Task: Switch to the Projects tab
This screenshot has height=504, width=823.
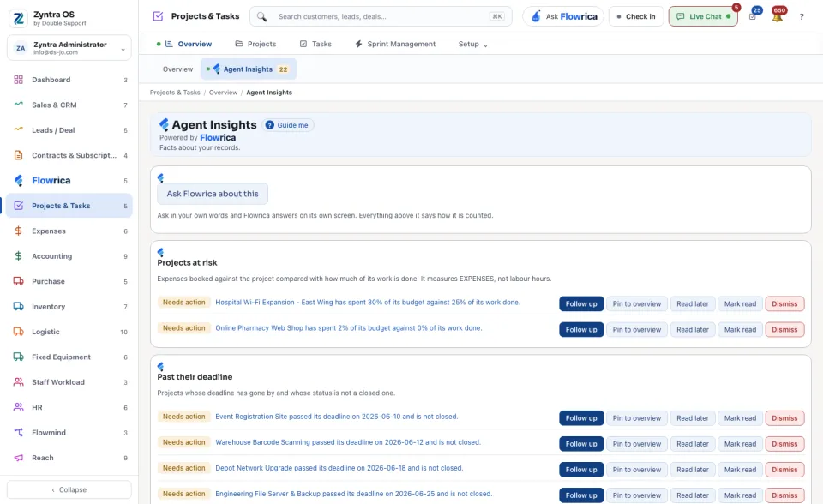Action: pyautogui.click(x=255, y=44)
